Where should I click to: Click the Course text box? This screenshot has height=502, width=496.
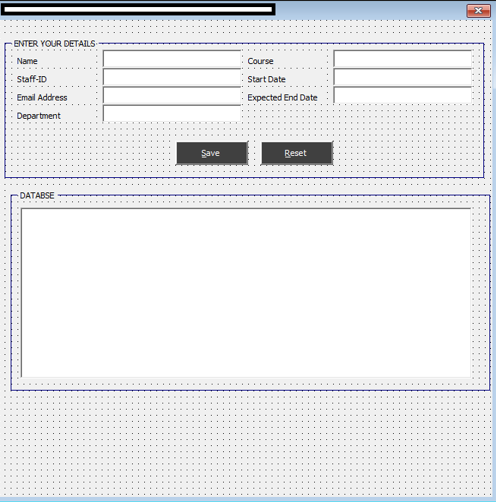click(x=403, y=59)
